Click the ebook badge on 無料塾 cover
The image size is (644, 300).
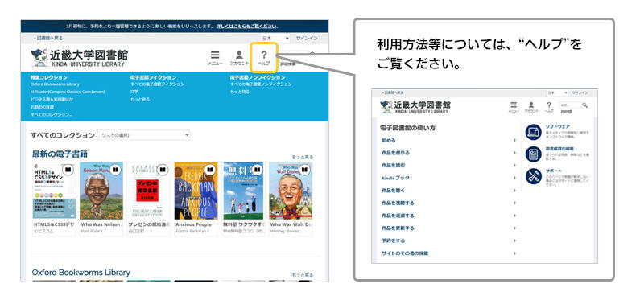click(x=257, y=170)
